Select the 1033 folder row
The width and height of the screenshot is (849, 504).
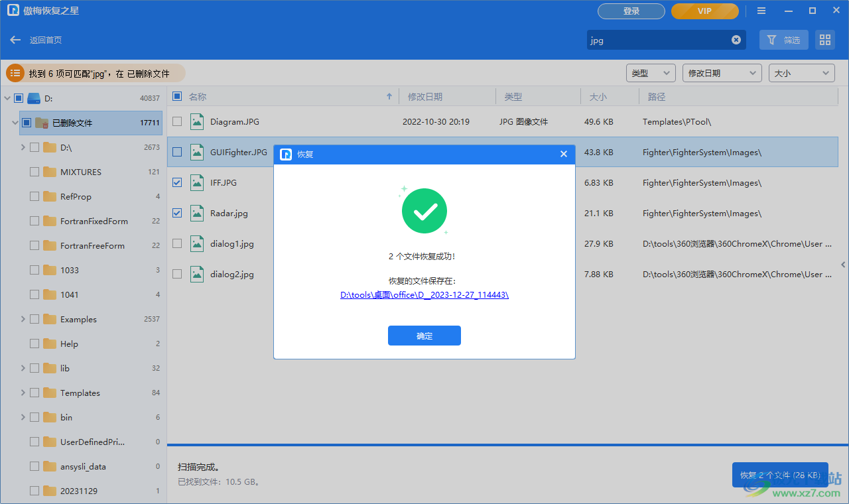click(91, 270)
